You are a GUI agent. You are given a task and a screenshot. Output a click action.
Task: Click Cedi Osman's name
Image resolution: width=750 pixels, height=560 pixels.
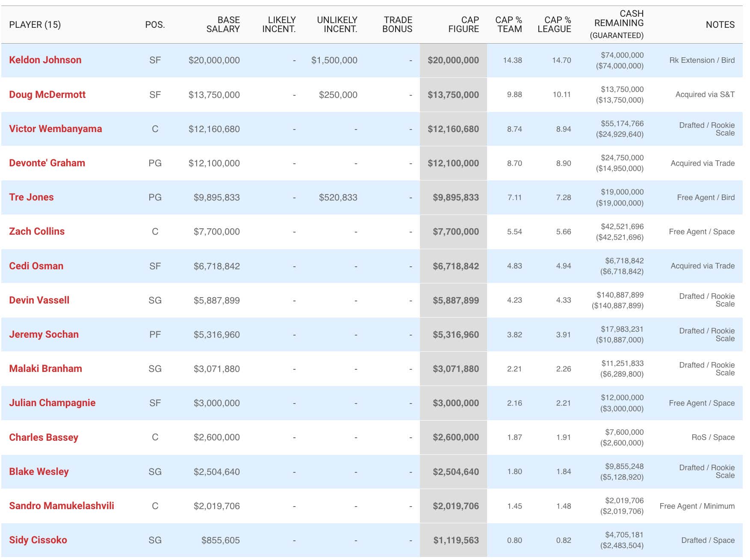[x=36, y=266]
